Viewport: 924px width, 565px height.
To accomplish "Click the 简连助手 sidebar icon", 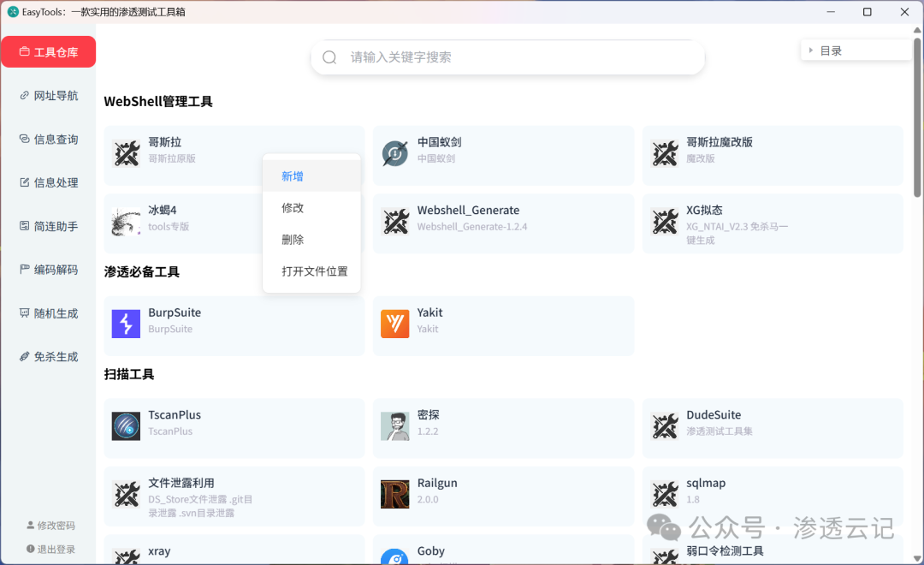I will tap(24, 226).
